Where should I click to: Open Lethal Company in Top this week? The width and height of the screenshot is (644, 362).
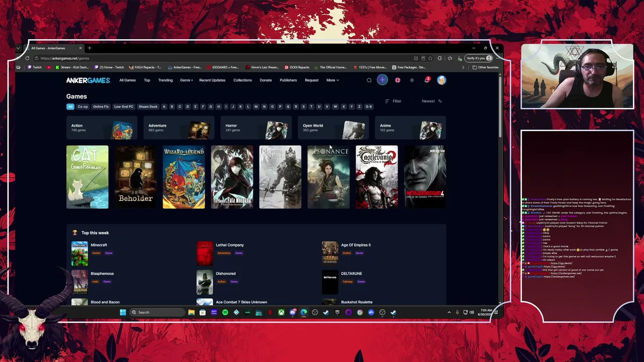coord(229,245)
